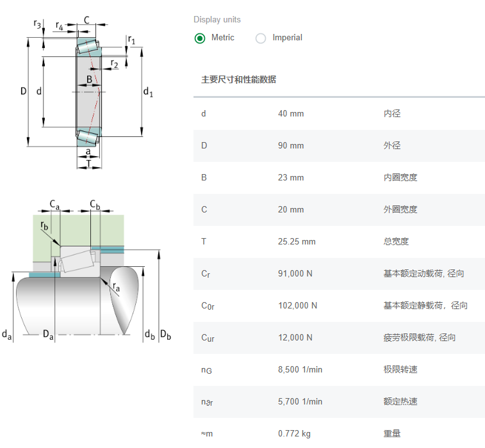The image size is (485, 448).
Task: Select the Metric radio button
Action: (x=200, y=38)
